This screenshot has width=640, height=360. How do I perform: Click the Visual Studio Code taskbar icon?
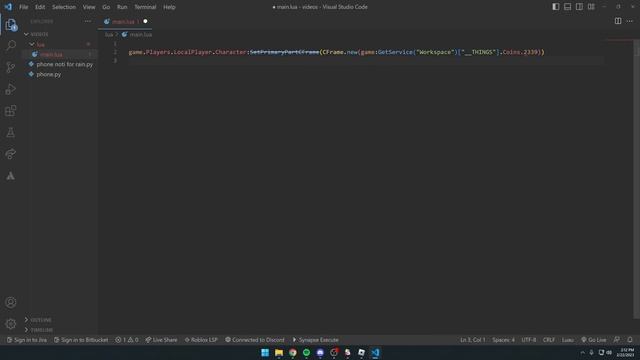pos(375,352)
